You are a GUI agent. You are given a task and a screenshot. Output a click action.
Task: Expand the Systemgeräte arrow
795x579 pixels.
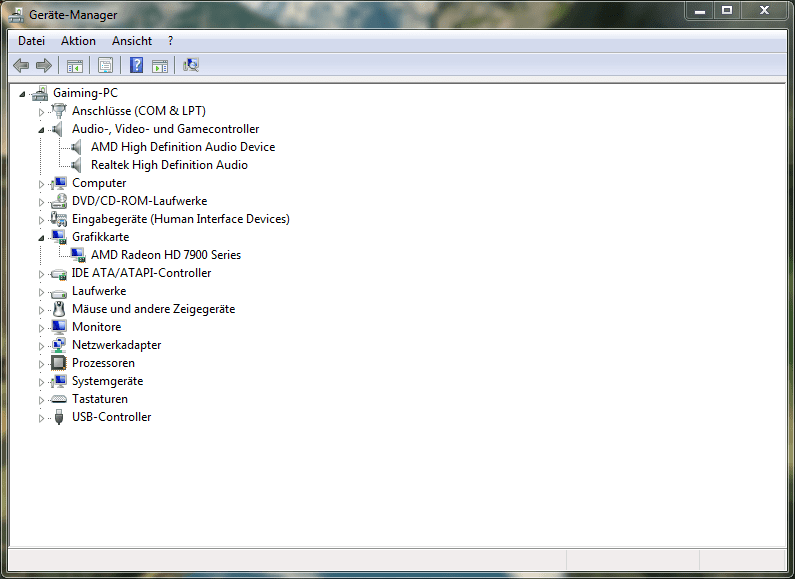tap(41, 382)
